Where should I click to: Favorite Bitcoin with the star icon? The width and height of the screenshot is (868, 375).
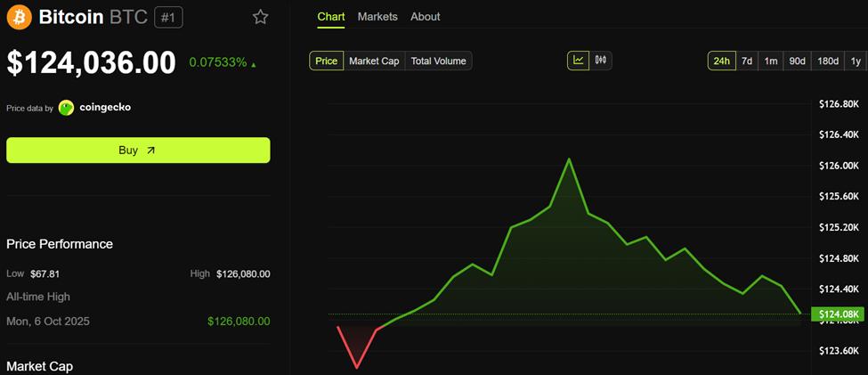pyautogui.click(x=260, y=17)
